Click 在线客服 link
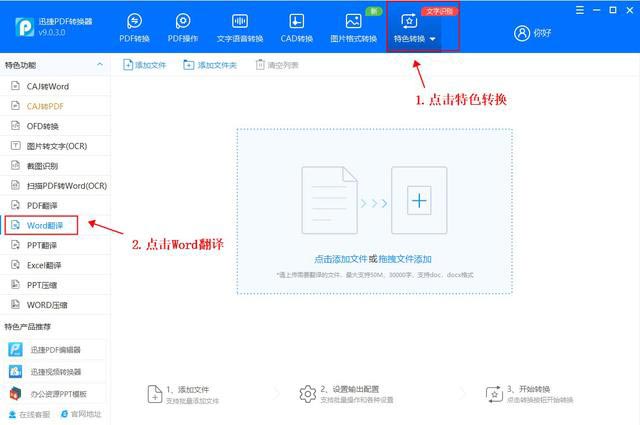The height and width of the screenshot is (425, 640). 29,414
